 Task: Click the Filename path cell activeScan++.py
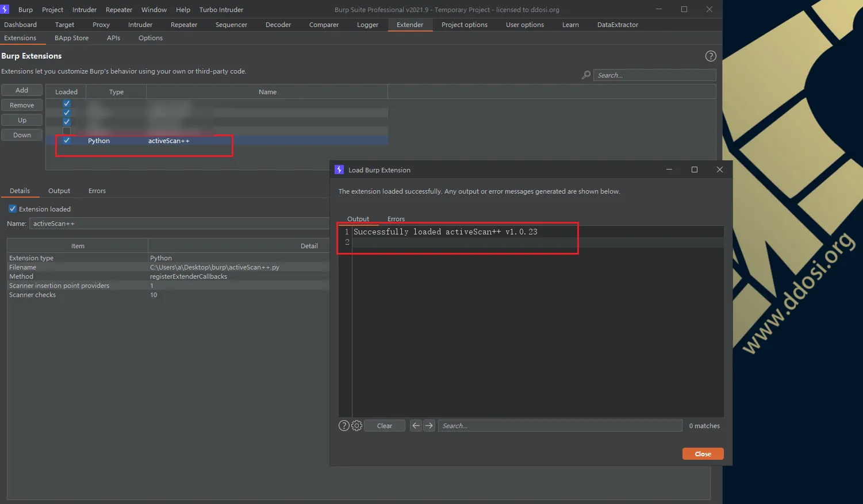[214, 267]
